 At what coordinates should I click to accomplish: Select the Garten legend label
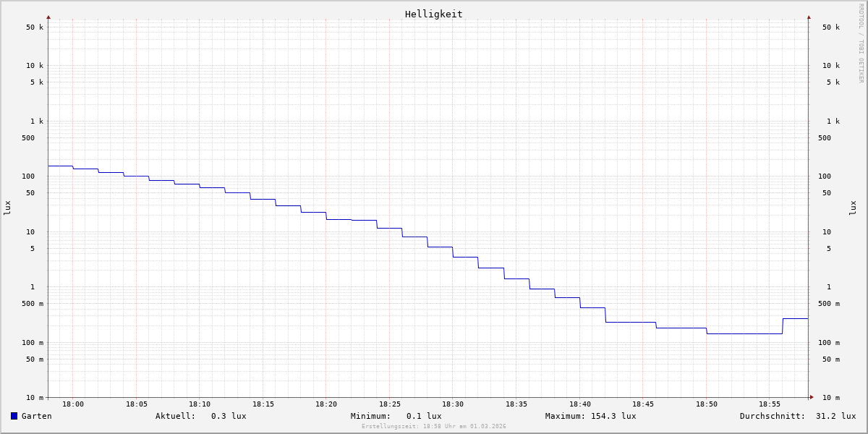36,416
